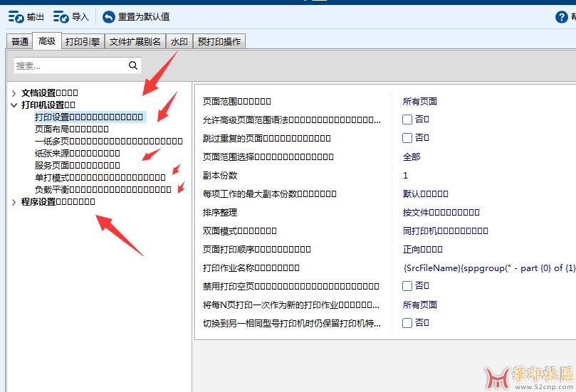Open 每项工作的最大副本份数 value 默认
This screenshot has height=392, width=576.
(425, 194)
